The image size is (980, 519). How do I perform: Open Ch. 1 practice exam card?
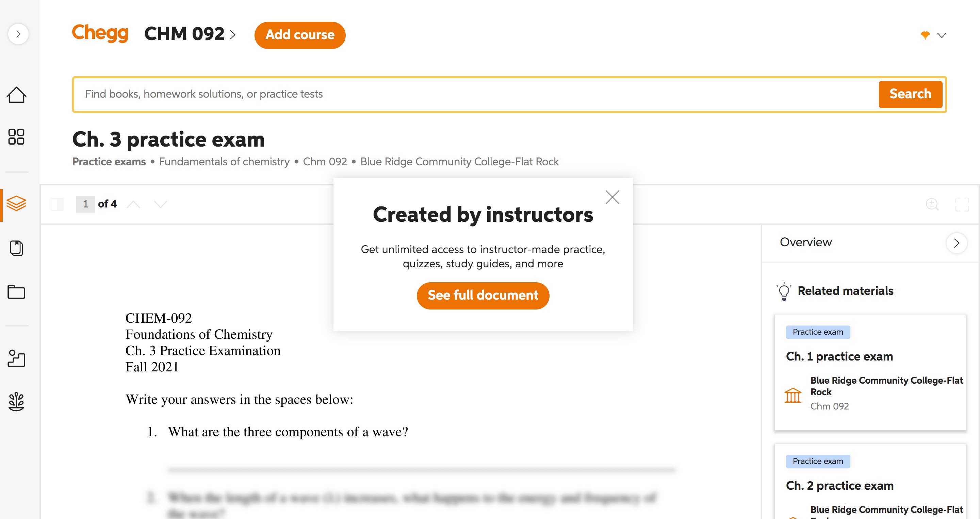point(870,372)
